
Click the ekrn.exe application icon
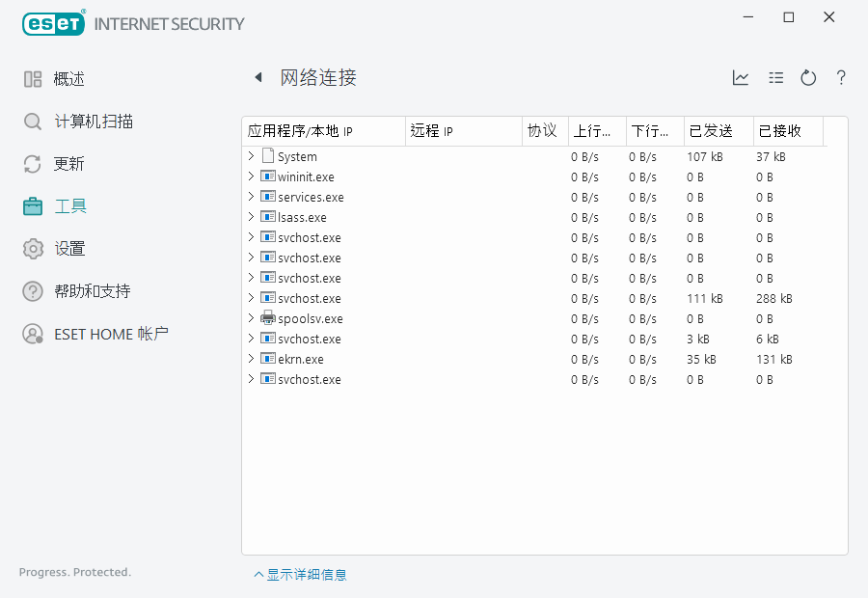click(x=268, y=358)
